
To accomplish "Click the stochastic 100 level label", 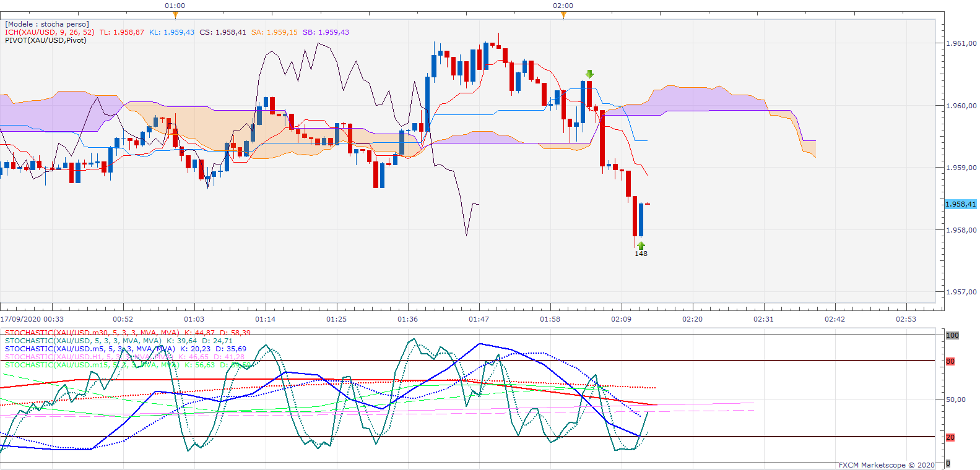I will click(952, 335).
